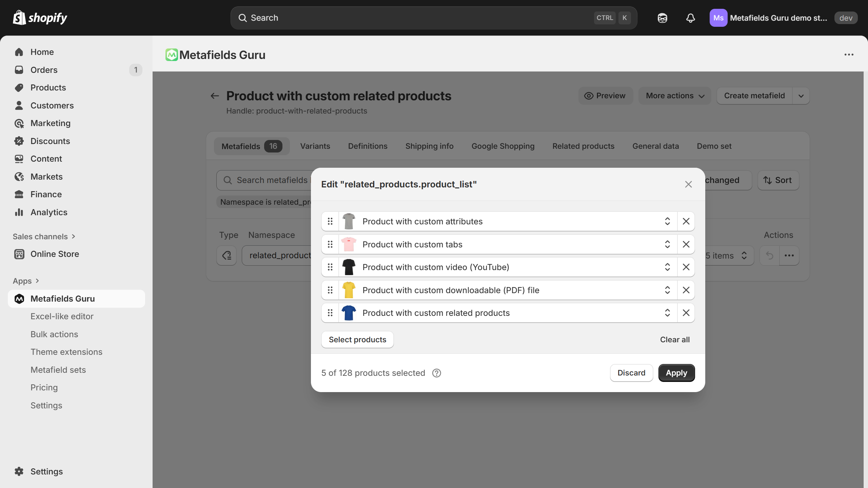868x488 pixels.
Task: Close the edit product_list dialog
Action: 688,184
